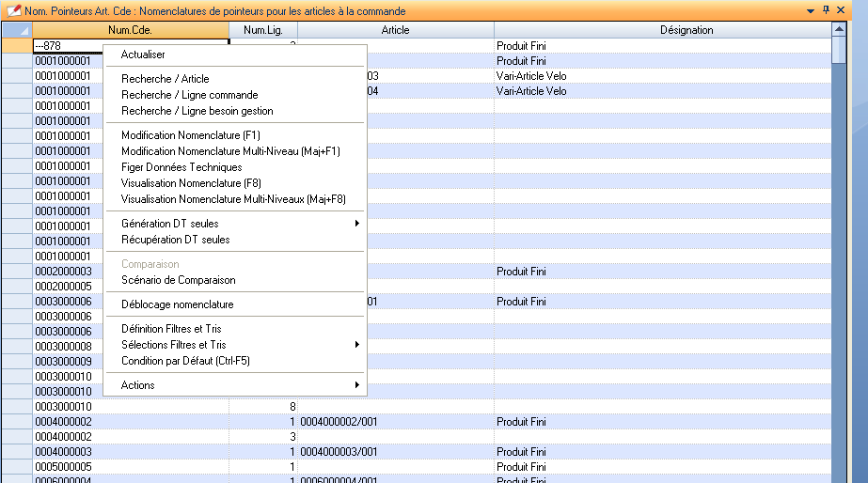Expand the Sélections Filtres et Tris submenu
This screenshot has width=868, height=483.
[356, 345]
